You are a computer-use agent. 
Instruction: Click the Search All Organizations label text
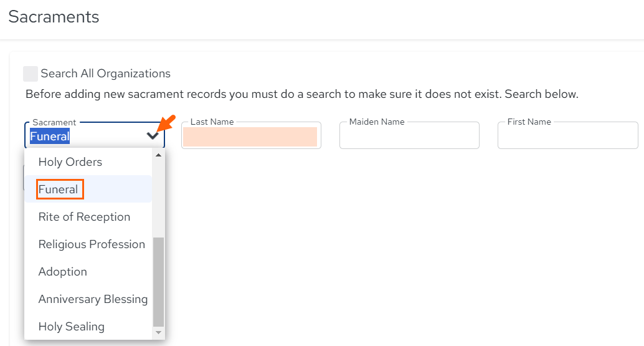pos(105,74)
